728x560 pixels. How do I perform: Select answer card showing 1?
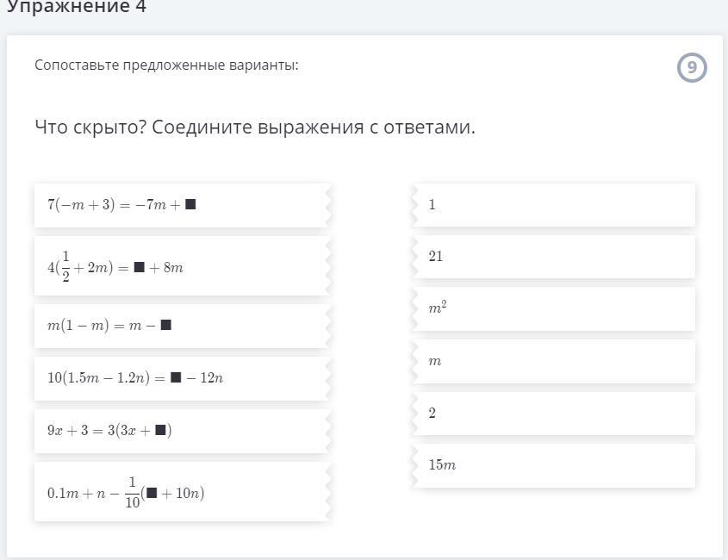553,205
